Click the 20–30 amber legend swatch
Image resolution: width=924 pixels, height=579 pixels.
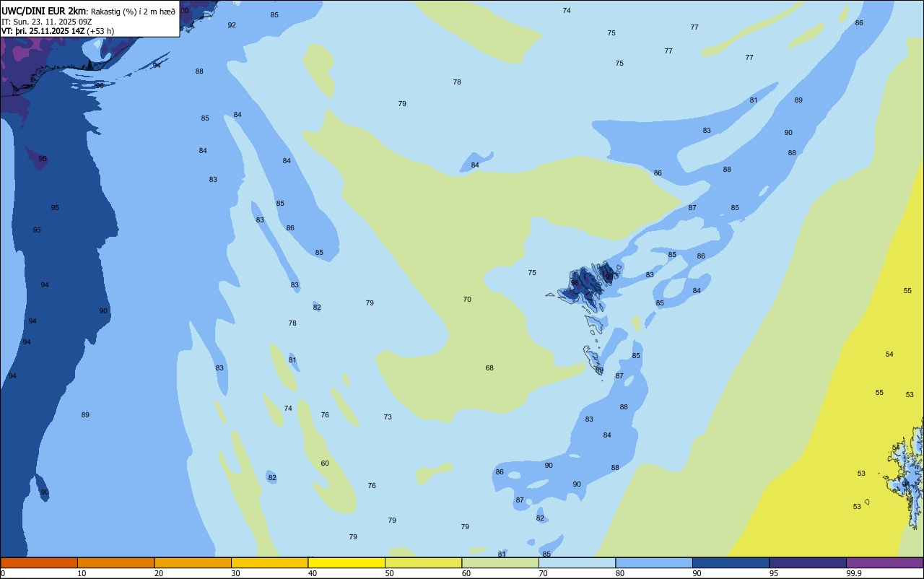(x=193, y=562)
